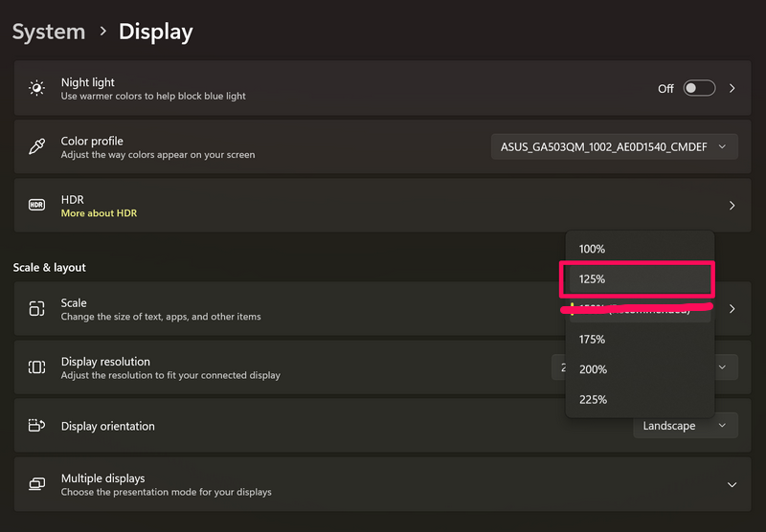Click the Scale icon
Screen dimensions: 766x532
[x=36, y=308]
